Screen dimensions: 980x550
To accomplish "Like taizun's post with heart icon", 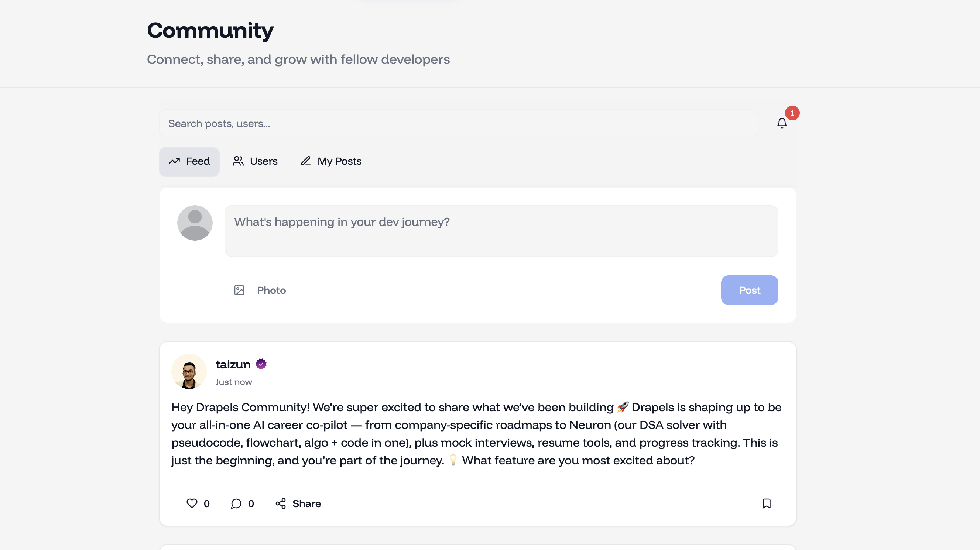I will [x=192, y=503].
